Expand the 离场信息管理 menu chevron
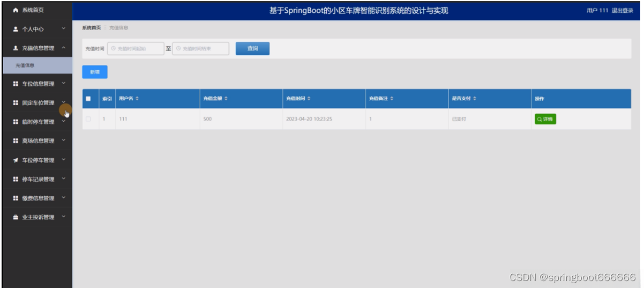This screenshot has width=644, height=288. (x=64, y=141)
